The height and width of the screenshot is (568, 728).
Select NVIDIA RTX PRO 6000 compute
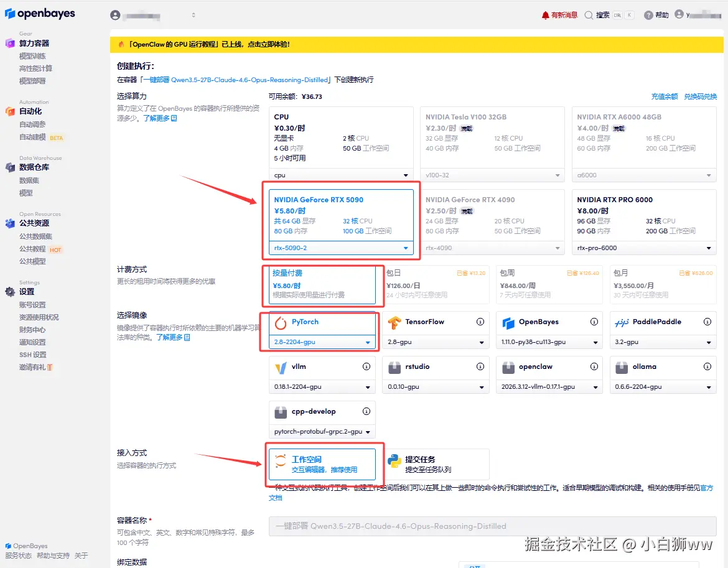pos(644,215)
